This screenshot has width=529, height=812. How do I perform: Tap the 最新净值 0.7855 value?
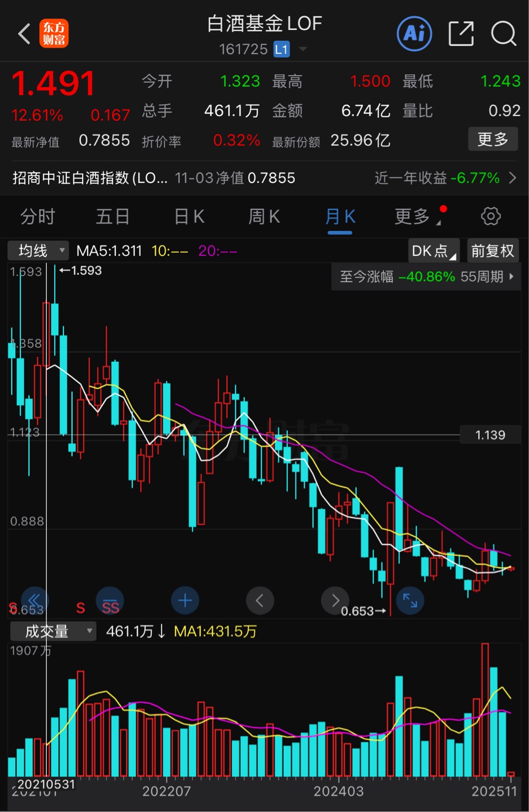pos(104,140)
